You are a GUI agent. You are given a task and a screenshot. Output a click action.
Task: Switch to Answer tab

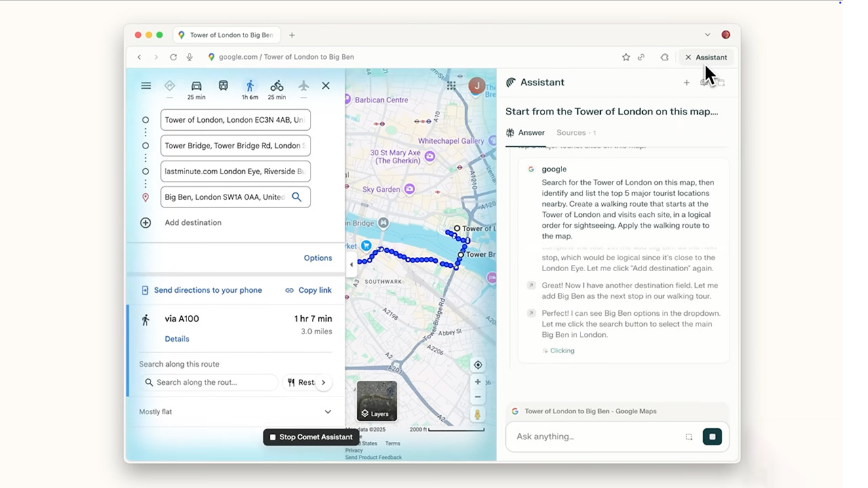[526, 133]
